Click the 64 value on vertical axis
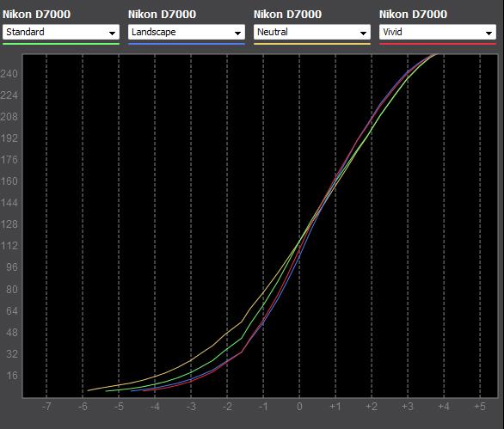 [x=12, y=310]
